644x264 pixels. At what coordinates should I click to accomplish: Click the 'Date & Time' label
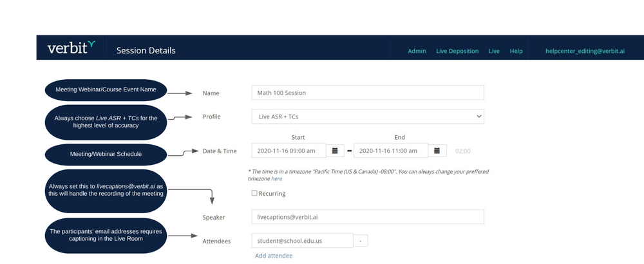pos(220,151)
